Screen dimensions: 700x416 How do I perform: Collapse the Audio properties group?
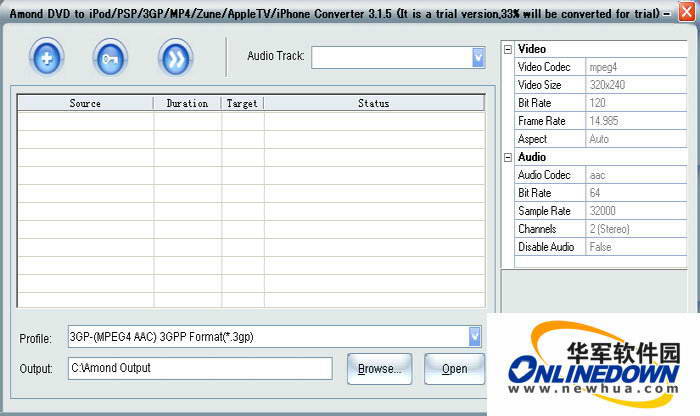click(508, 158)
